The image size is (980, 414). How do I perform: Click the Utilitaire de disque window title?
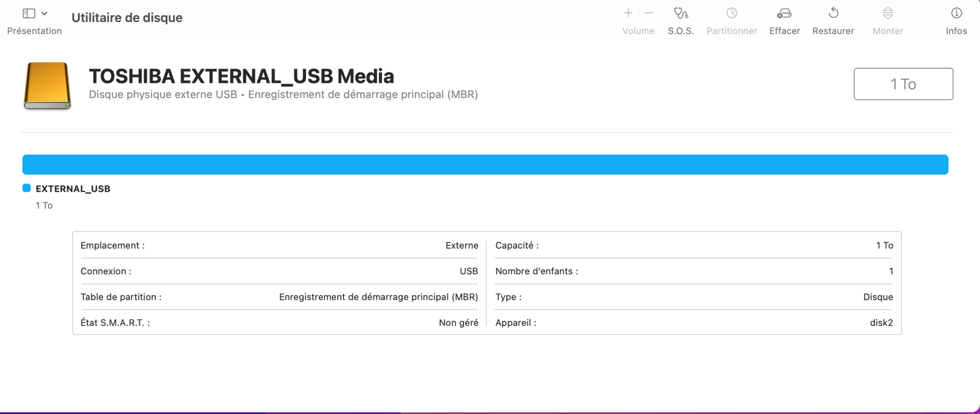(x=127, y=18)
